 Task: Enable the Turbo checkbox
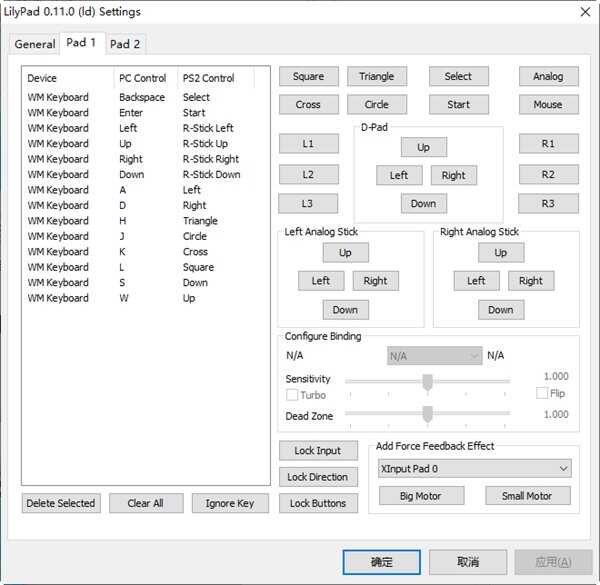click(x=292, y=395)
